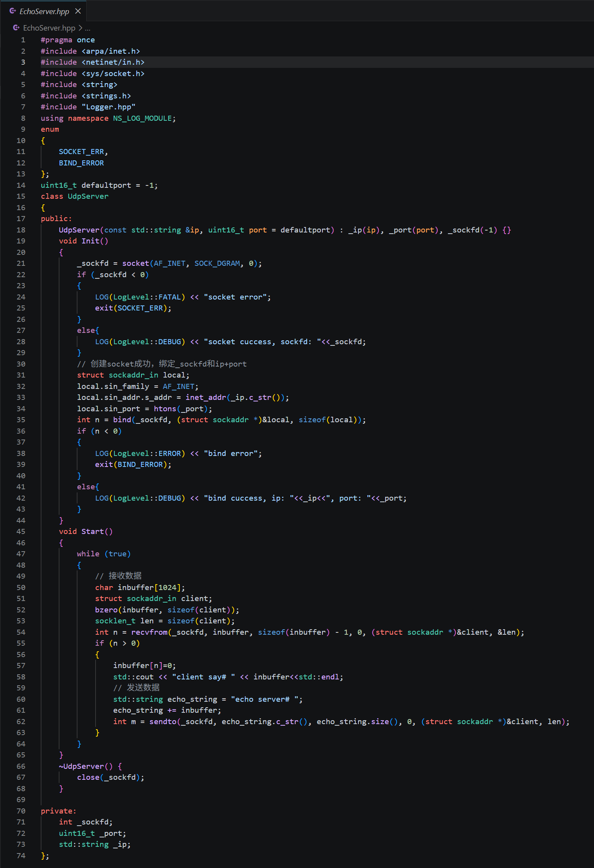Image resolution: width=594 pixels, height=868 pixels.
Task: Click 'LogLevel::ERROR' on line 38
Action: point(147,454)
